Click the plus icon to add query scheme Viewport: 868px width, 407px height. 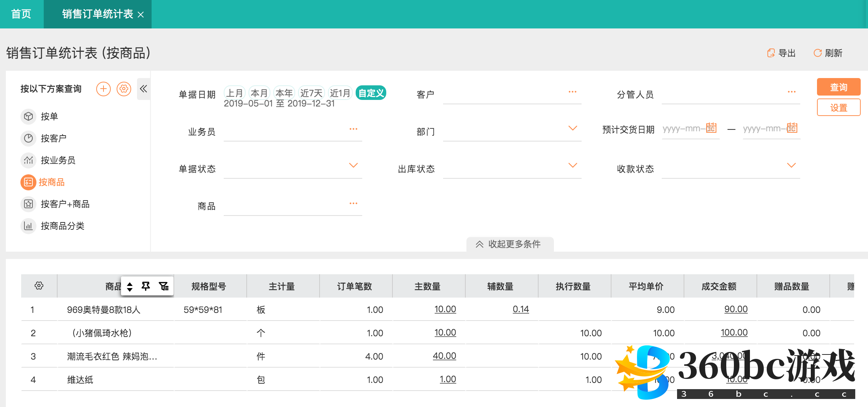coord(103,89)
